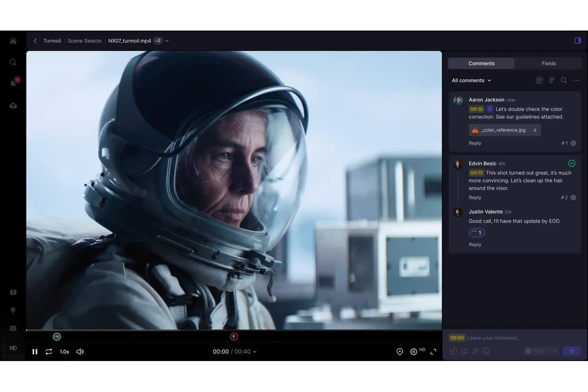Screen dimensions: 588x392
Task: Click the lightbulb tips icon in the sidebar
Action: (13, 310)
